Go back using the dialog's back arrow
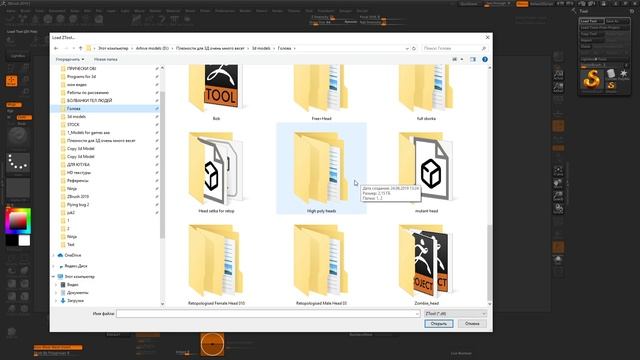The height and width of the screenshot is (360, 640). (56, 48)
